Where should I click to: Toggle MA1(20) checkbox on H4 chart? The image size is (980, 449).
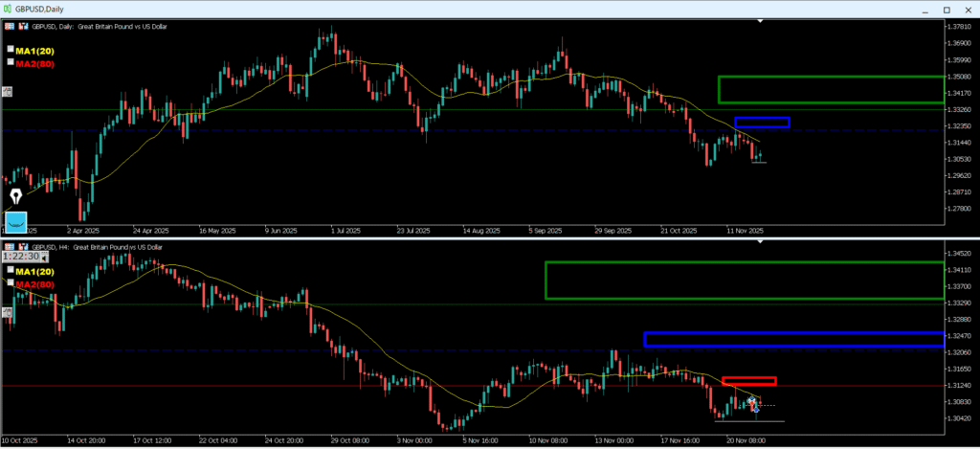(x=11, y=271)
